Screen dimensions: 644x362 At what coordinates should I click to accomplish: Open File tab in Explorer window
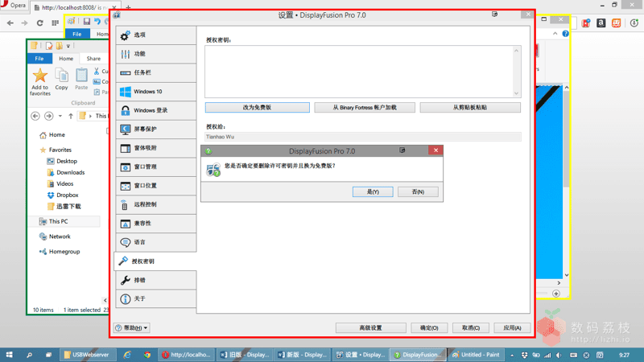[39, 59]
